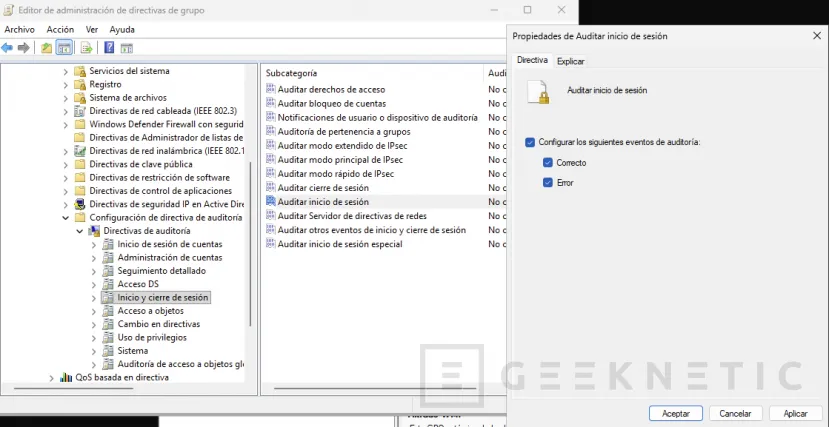The height and width of the screenshot is (427, 829).
Task: Open Help via the blue question mark icon
Action: (x=109, y=48)
